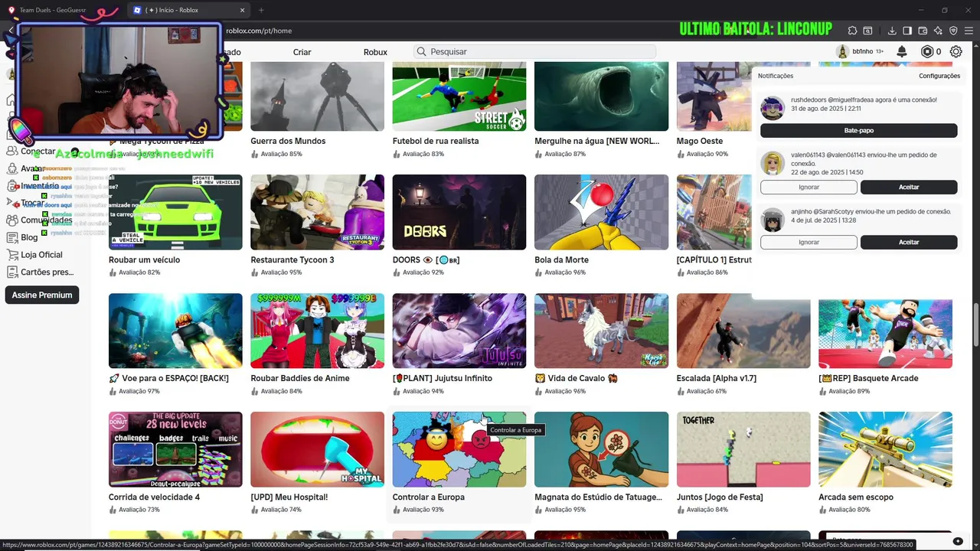The width and height of the screenshot is (980, 551).
Task: Switch to the Início - Roblox tab
Action: [x=188, y=10]
